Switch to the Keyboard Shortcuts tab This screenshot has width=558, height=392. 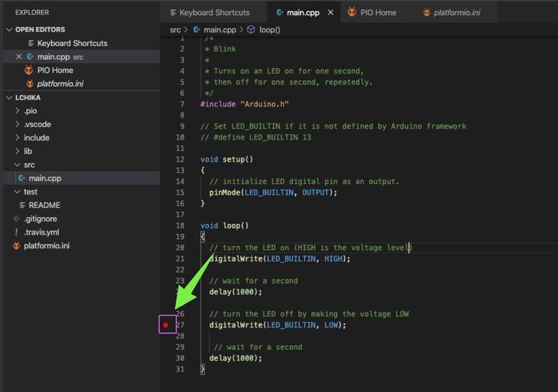click(214, 13)
